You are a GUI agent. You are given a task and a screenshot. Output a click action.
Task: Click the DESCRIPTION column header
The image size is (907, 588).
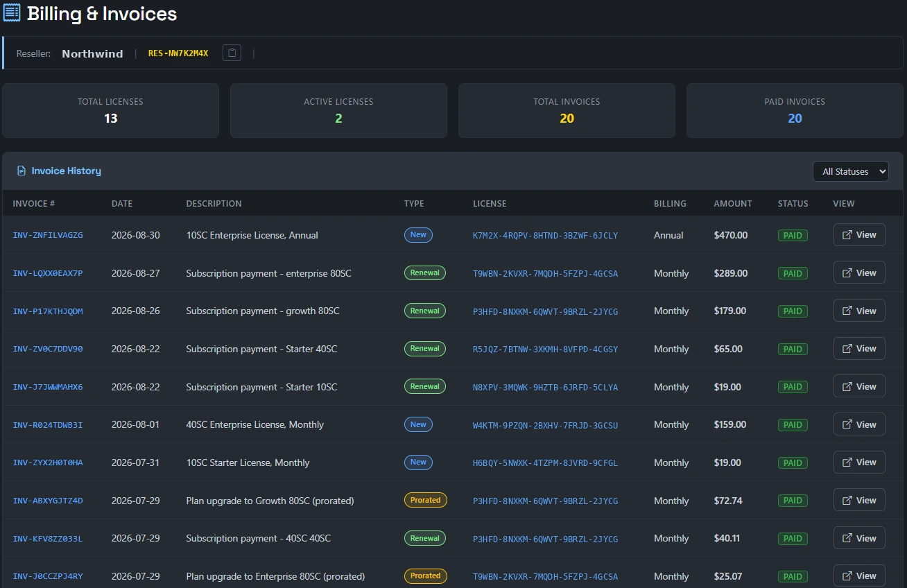pyautogui.click(x=214, y=204)
